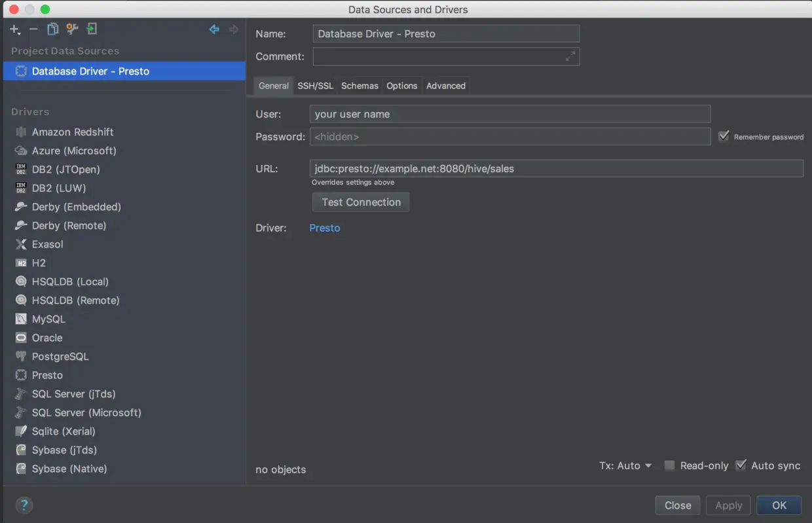The height and width of the screenshot is (523, 812).
Task: Click the import data source icon
Action: [x=92, y=29]
